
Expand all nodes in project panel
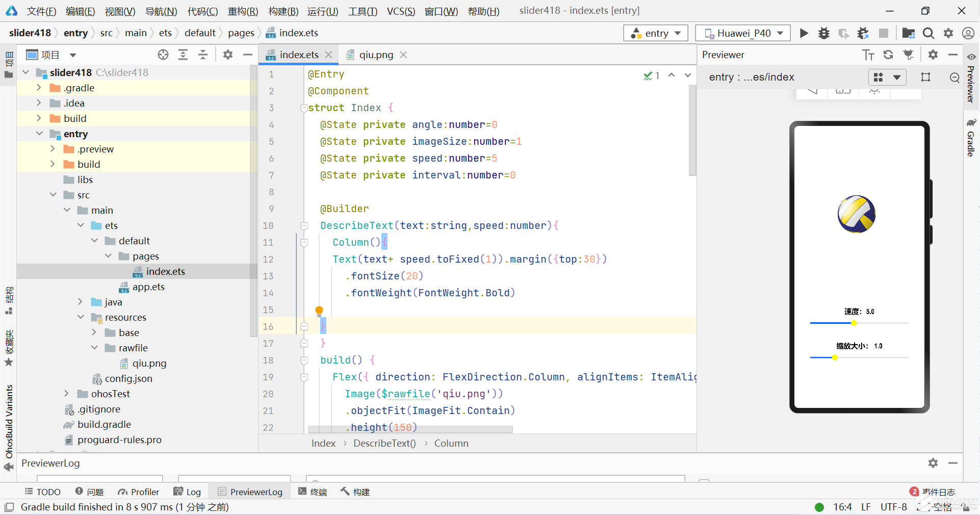click(x=183, y=55)
